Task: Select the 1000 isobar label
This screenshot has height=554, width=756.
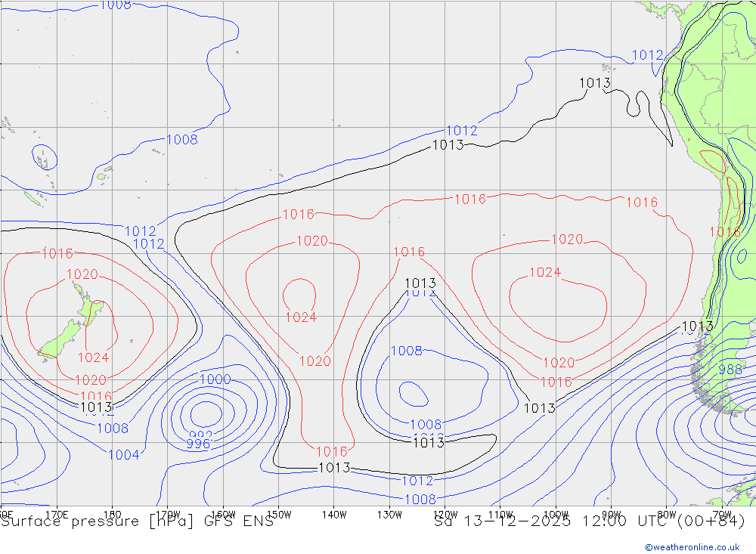Action: (x=215, y=379)
